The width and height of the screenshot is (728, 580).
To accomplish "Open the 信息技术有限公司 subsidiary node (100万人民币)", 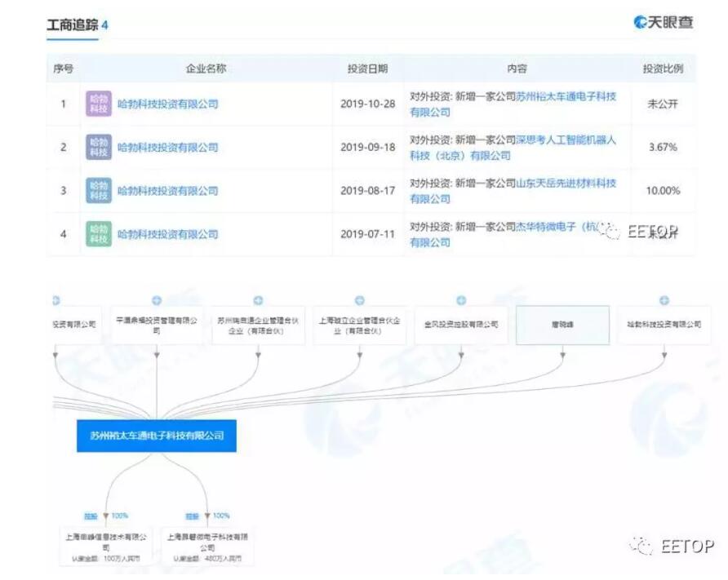I will tap(106, 546).
